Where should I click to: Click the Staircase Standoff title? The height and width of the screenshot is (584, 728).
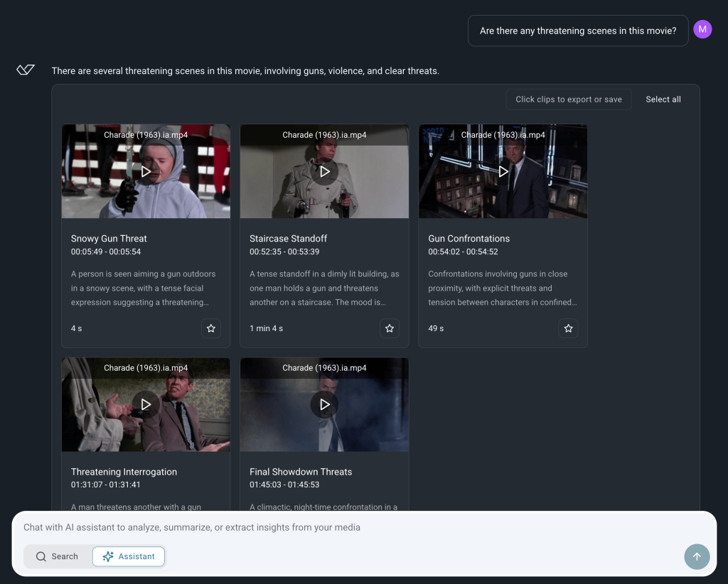288,239
